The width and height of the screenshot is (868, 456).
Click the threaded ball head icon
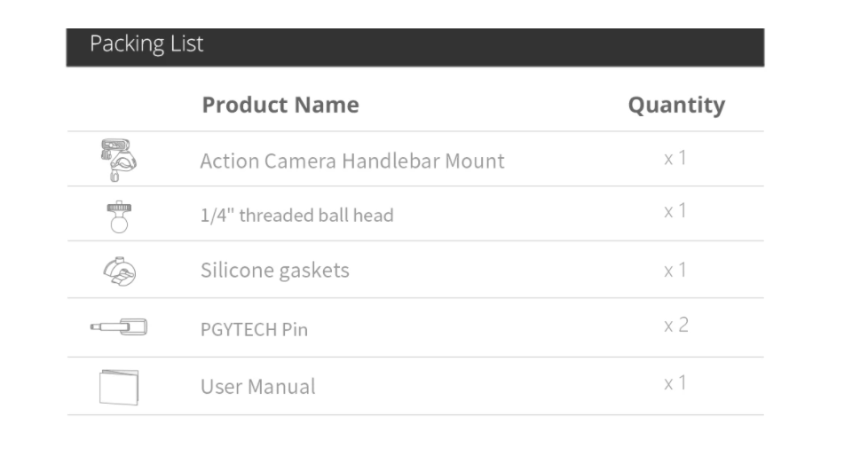tap(119, 216)
